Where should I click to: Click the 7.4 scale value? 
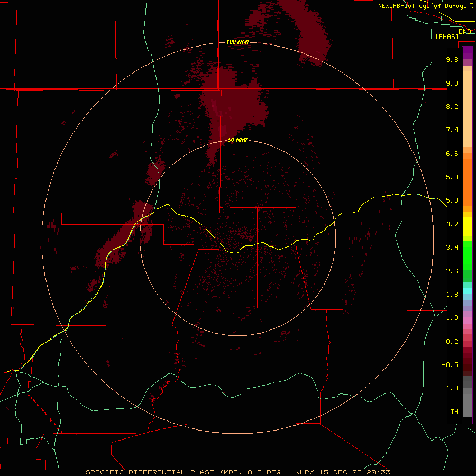click(x=452, y=130)
